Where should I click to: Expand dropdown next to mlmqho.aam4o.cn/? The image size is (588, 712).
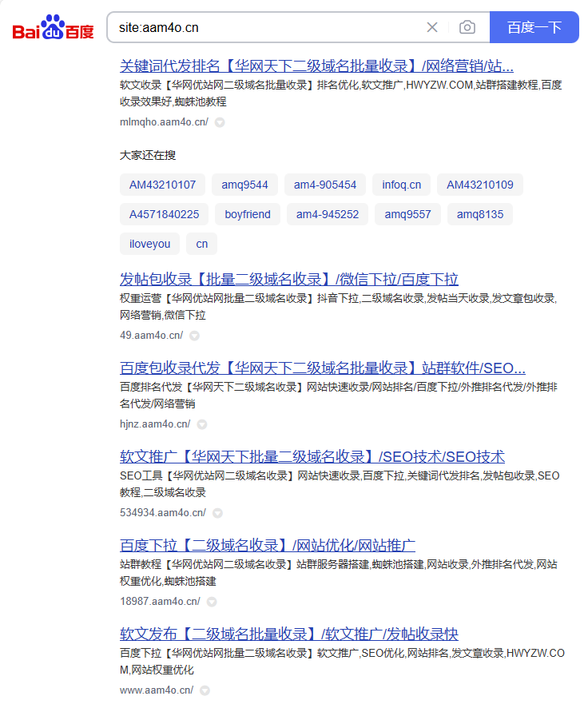(220, 122)
